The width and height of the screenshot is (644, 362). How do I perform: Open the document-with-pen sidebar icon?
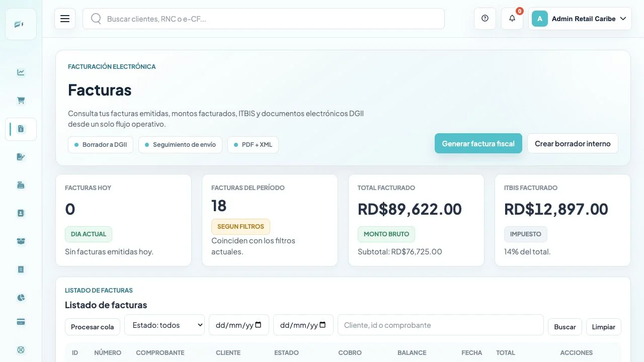coord(21,157)
